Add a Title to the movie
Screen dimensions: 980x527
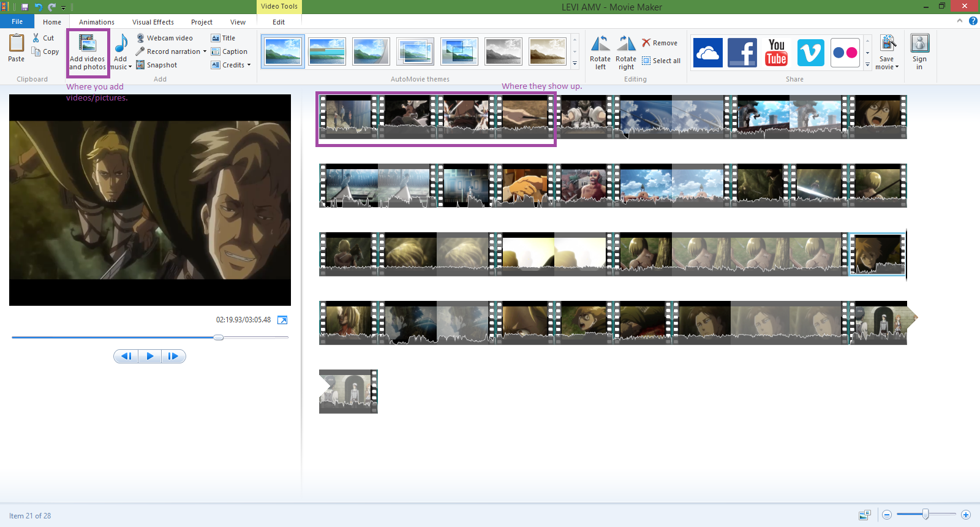(x=223, y=38)
